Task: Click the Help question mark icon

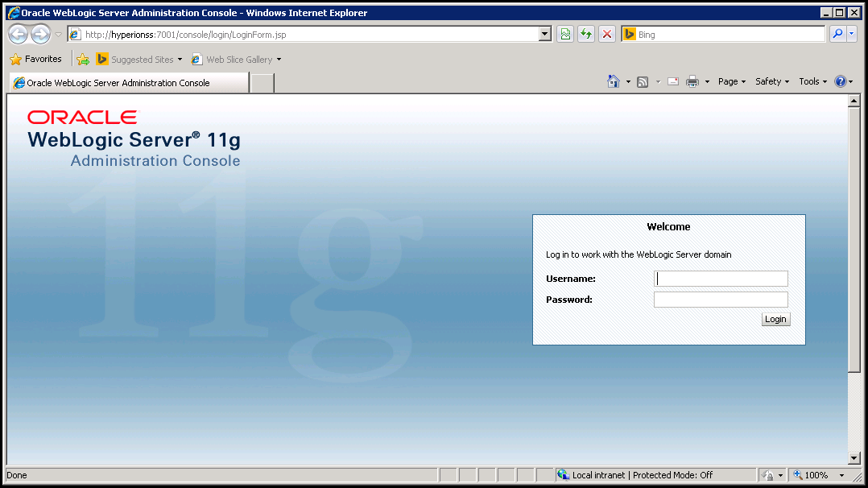Action: [841, 81]
